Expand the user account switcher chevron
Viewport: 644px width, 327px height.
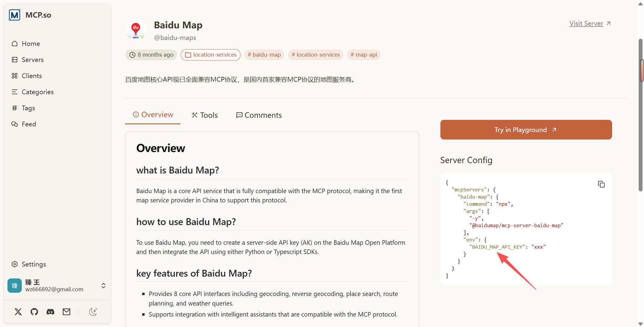[103, 286]
